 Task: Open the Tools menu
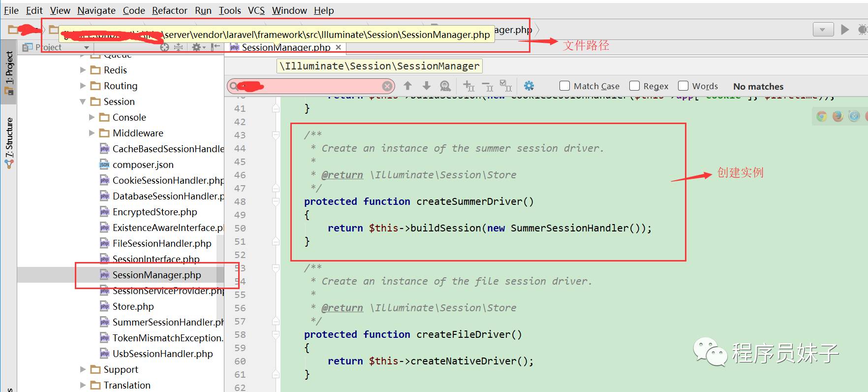click(x=230, y=10)
